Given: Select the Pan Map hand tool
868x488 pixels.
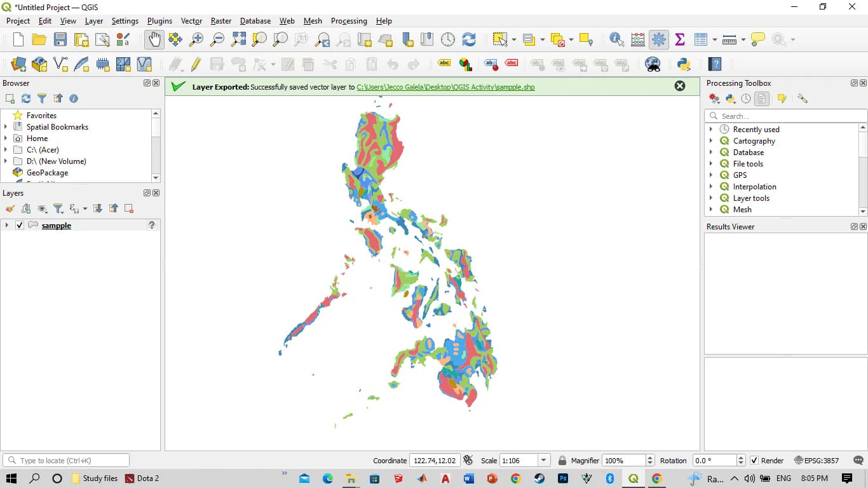Looking at the screenshot, I should [x=154, y=39].
